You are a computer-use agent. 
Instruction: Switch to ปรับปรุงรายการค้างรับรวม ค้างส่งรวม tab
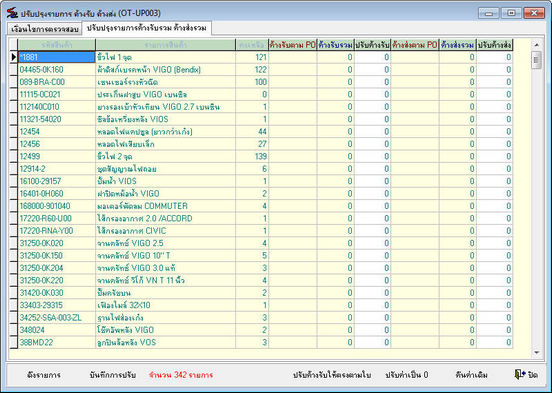[147, 28]
